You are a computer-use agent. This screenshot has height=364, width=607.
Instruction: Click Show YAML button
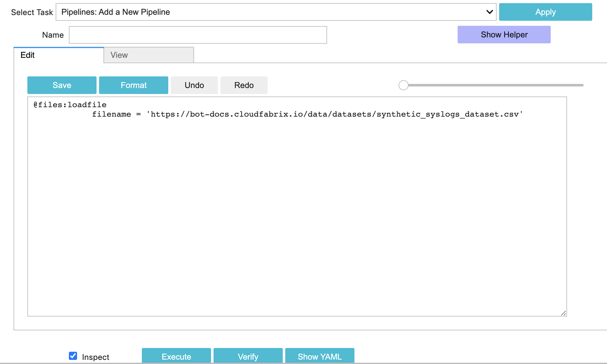coord(320,356)
